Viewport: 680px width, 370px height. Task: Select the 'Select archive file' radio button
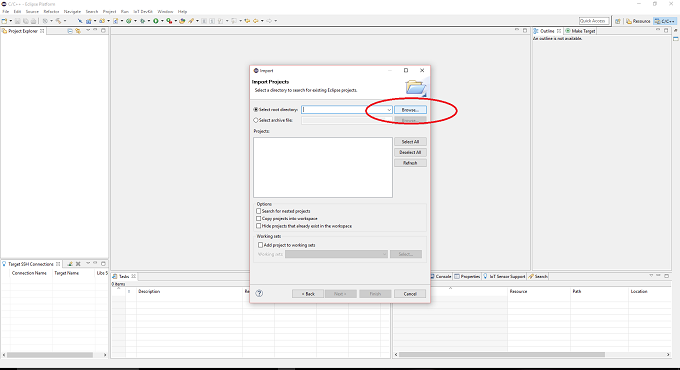click(256, 120)
